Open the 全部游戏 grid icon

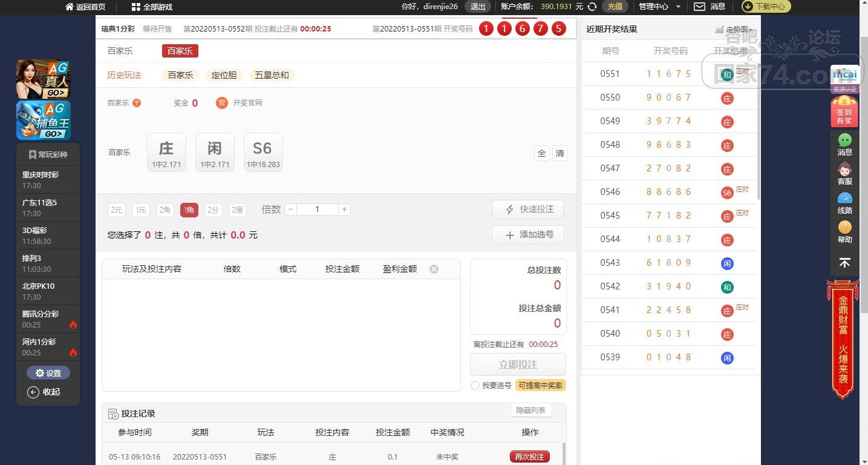click(136, 7)
